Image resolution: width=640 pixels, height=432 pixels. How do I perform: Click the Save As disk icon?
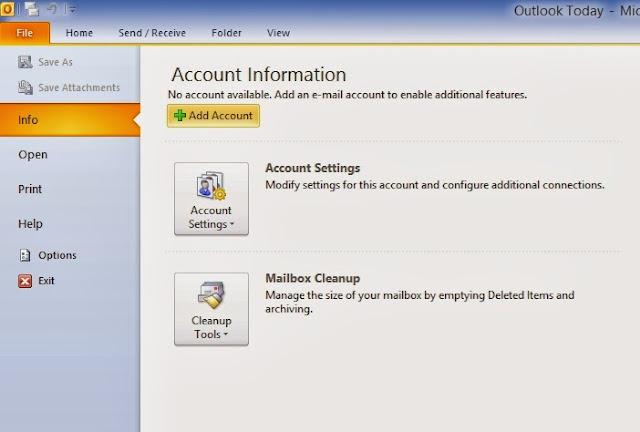(25, 62)
